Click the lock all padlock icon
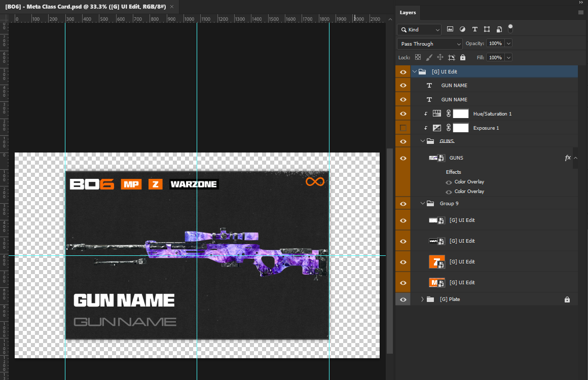Image resolution: width=588 pixels, height=380 pixels. pos(462,58)
